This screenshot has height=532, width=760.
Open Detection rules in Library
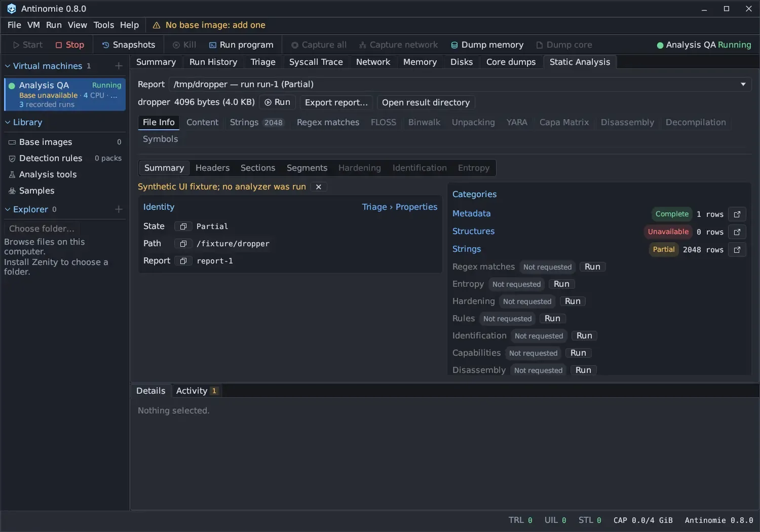[x=65, y=158]
